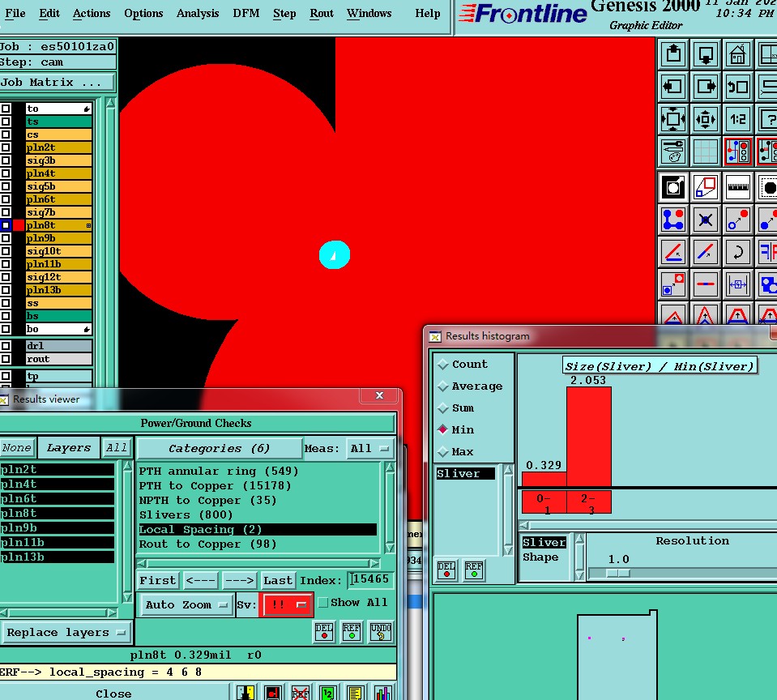Select the Min radio option

[456, 429]
